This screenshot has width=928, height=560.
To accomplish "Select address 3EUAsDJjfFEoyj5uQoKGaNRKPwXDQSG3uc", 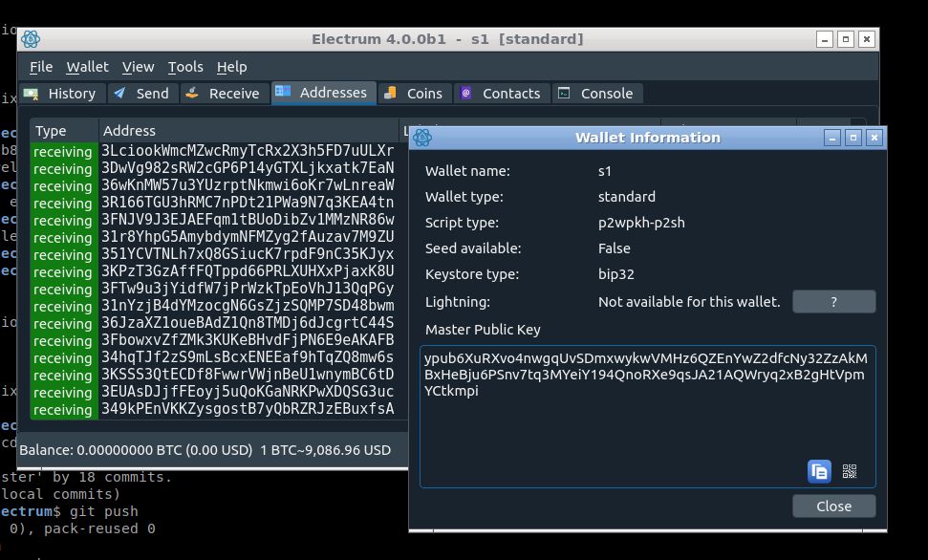I will click(x=248, y=392).
